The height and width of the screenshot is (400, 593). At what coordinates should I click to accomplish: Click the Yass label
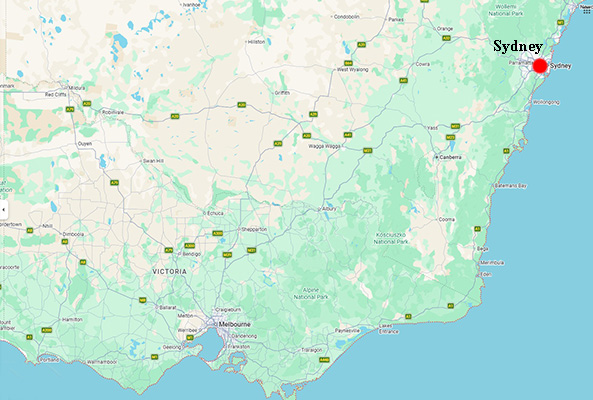pos(432,127)
